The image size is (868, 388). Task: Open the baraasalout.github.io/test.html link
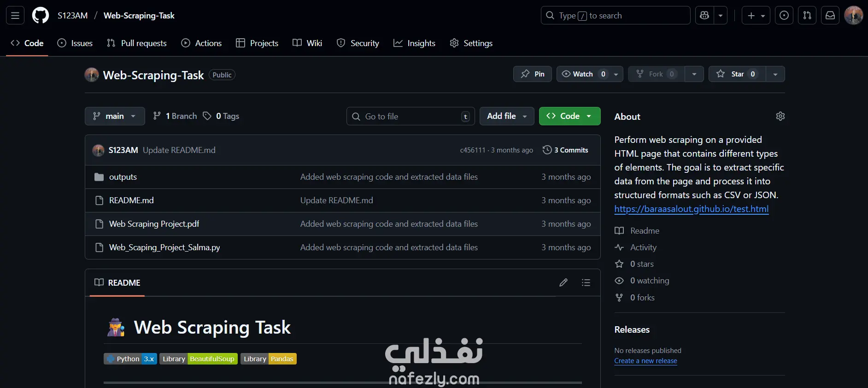click(x=692, y=209)
